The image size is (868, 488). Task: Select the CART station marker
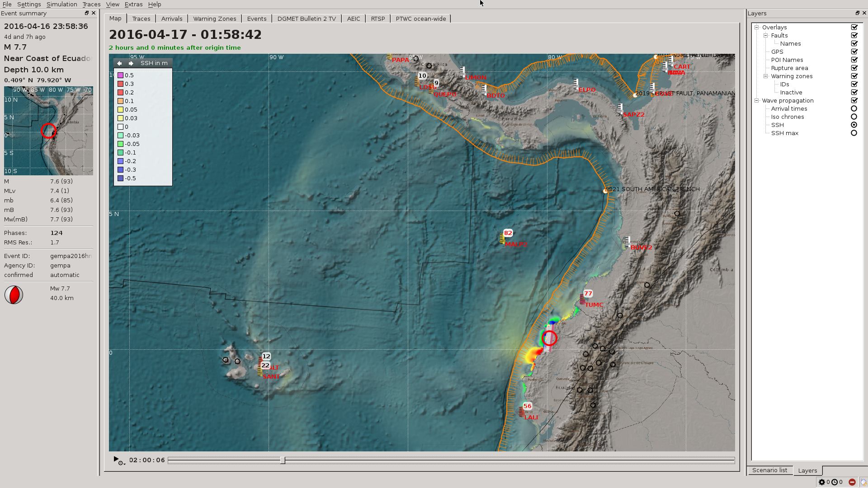(671, 61)
